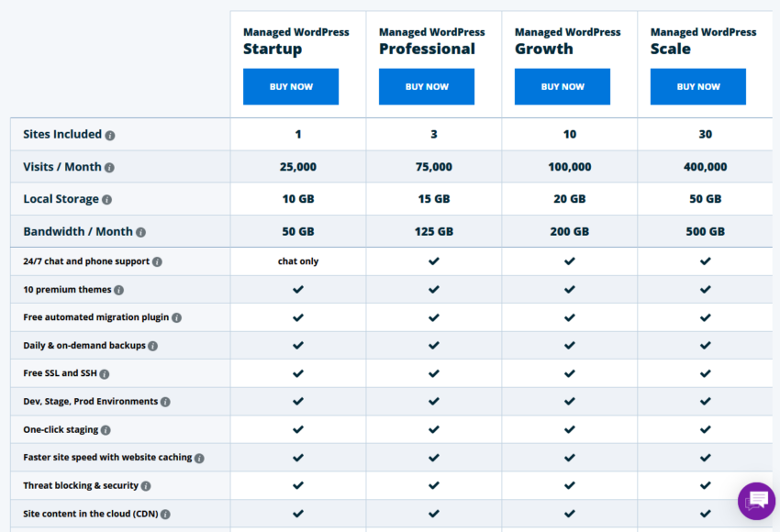
Task: Click the Free automated migration plugin info icon
Action: [177, 317]
